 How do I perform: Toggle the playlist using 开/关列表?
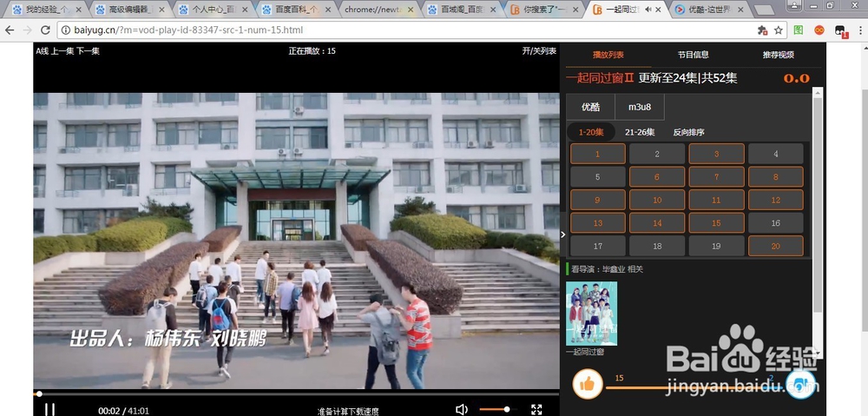tap(539, 51)
